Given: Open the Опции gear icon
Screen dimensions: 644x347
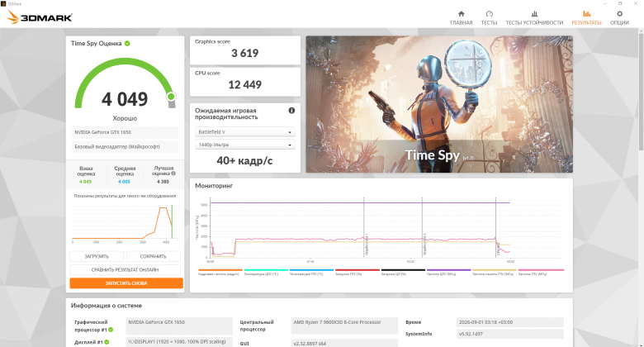Looking at the screenshot, I should coord(619,14).
